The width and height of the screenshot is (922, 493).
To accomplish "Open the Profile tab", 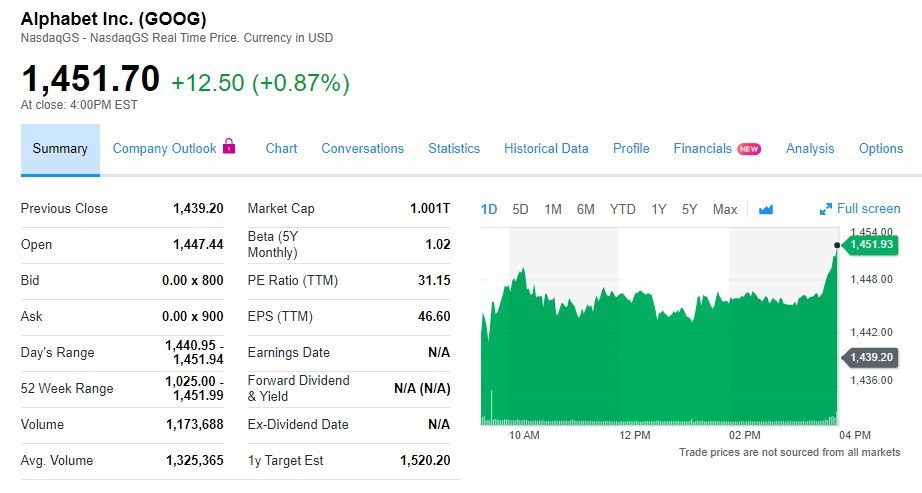I will click(x=631, y=149).
